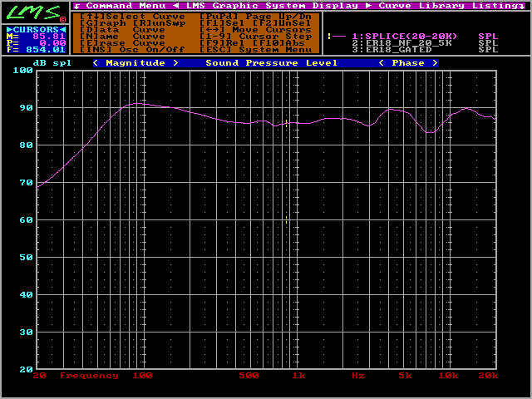Screen dimensions: 532x399
Task: Click the 80 dB axis label
Action: (x=26, y=145)
